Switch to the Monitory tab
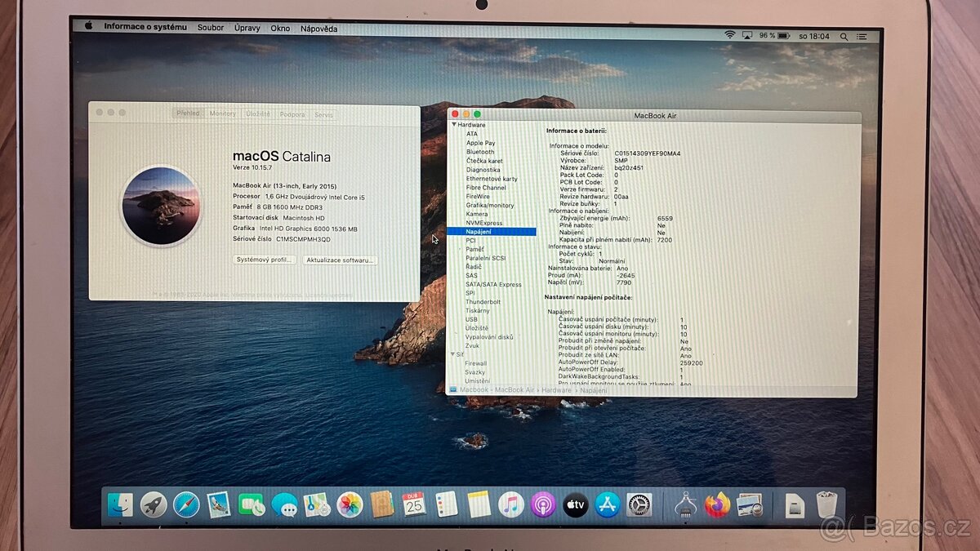This screenshot has height=551, width=980. pos(220,113)
